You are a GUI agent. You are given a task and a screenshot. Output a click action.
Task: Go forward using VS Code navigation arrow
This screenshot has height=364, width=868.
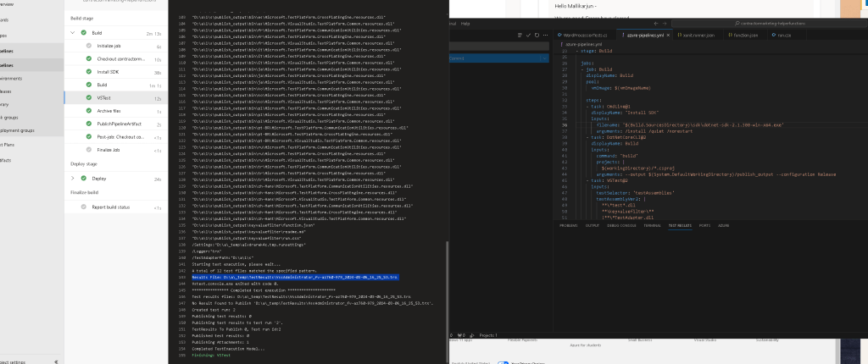665,24
